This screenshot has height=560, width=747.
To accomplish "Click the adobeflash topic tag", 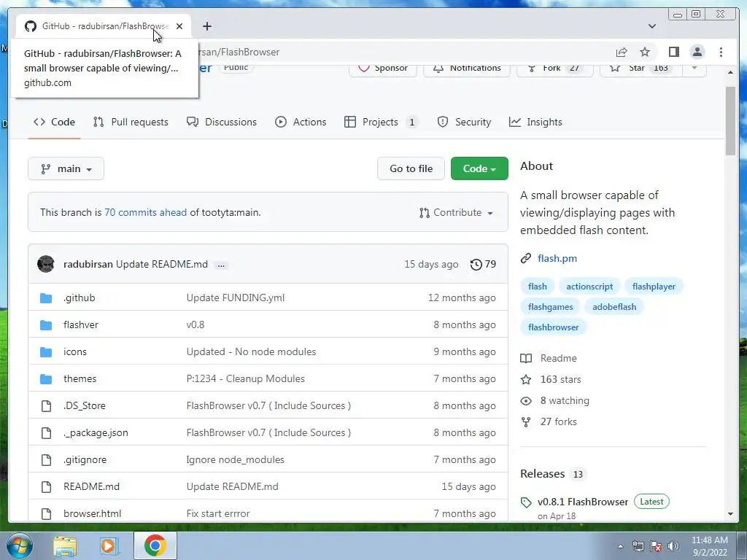I will click(614, 307).
